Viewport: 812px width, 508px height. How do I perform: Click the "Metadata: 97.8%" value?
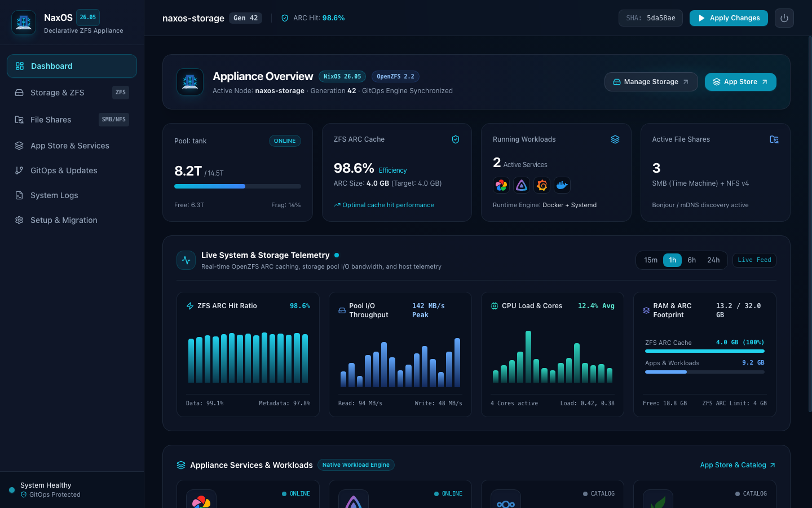click(x=285, y=404)
